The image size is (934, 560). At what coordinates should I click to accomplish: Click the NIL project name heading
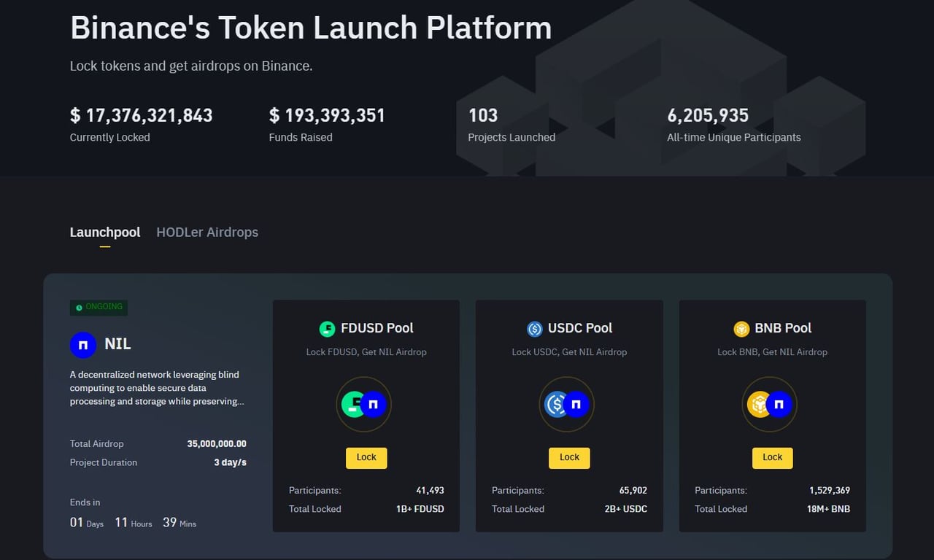point(118,344)
